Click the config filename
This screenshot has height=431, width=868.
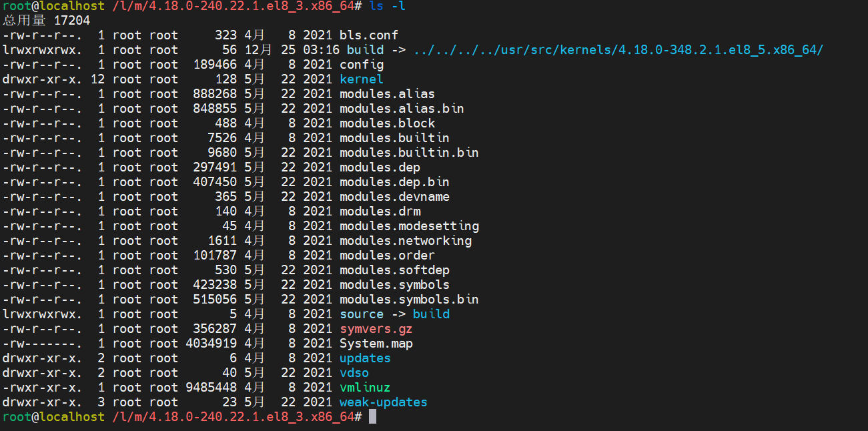(x=362, y=65)
